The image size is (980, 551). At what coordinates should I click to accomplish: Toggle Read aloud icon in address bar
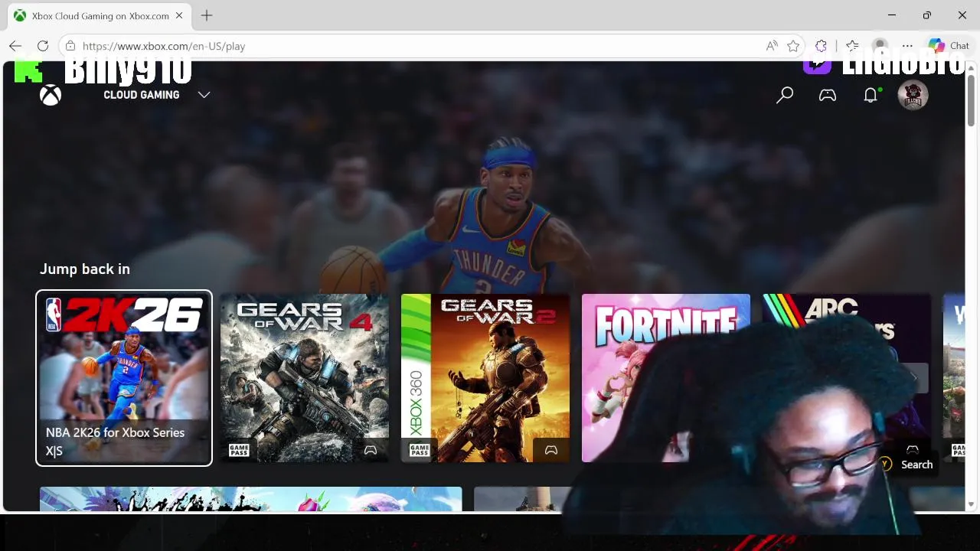click(772, 46)
